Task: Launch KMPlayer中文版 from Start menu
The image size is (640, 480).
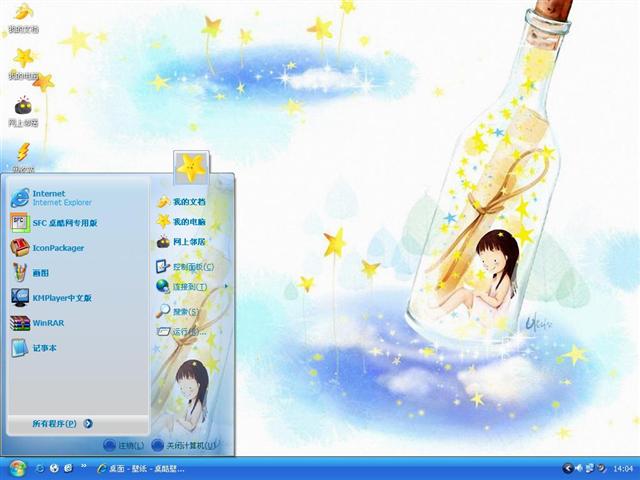Action: [x=78, y=298]
